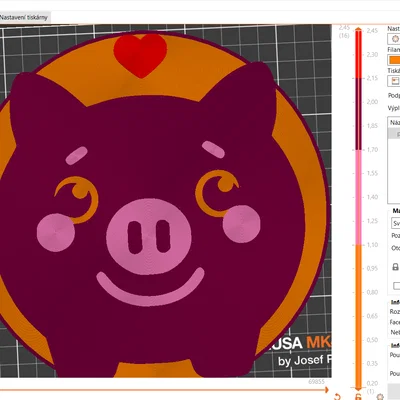The width and height of the screenshot is (400, 400).
Task: Click the 0,65 layer height label
Action: (372, 316)
